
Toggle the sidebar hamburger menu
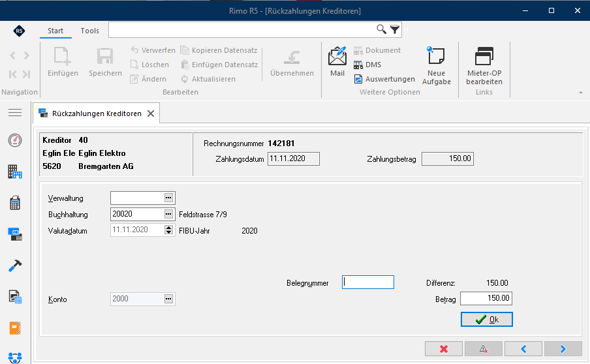[x=15, y=112]
